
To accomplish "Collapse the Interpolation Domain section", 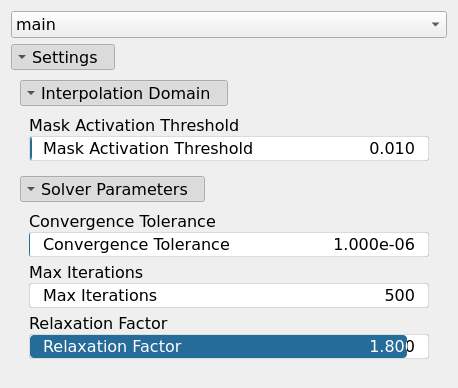I will pyautogui.click(x=124, y=93).
